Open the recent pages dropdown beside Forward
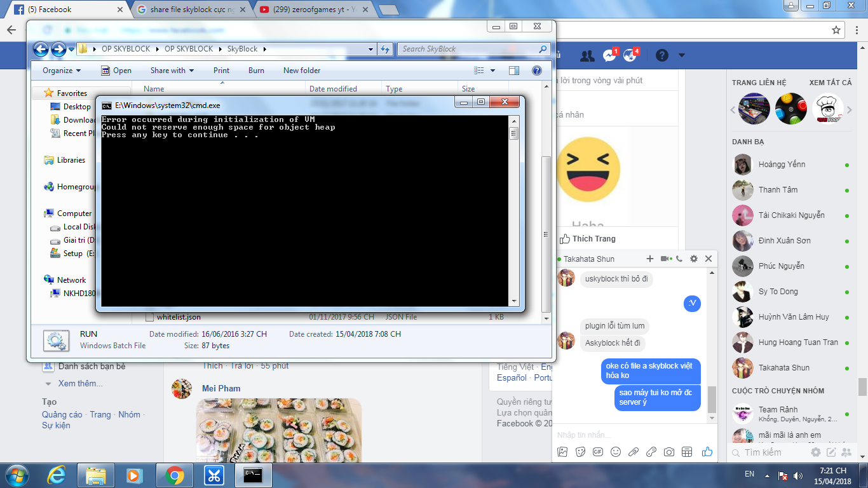Viewport: 868px width, 488px height. coord(71,49)
